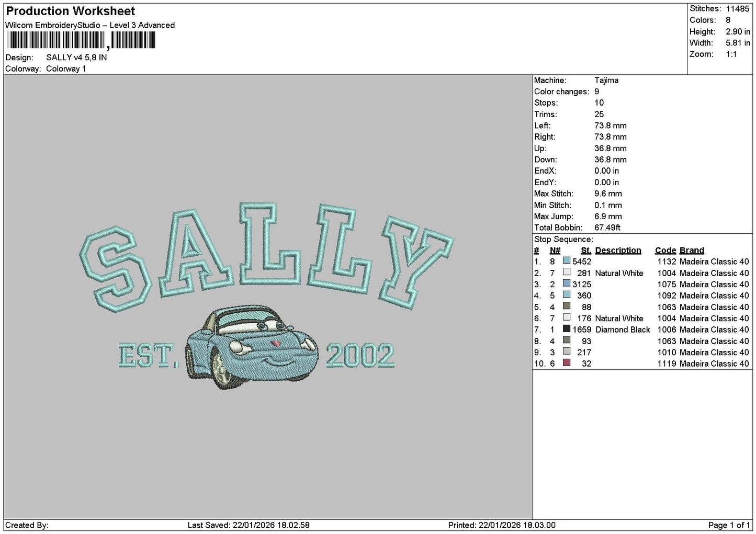This screenshot has height=534, width=756.
Task: Click the blue swatch beside 3125 stitches
Action: pos(567,283)
